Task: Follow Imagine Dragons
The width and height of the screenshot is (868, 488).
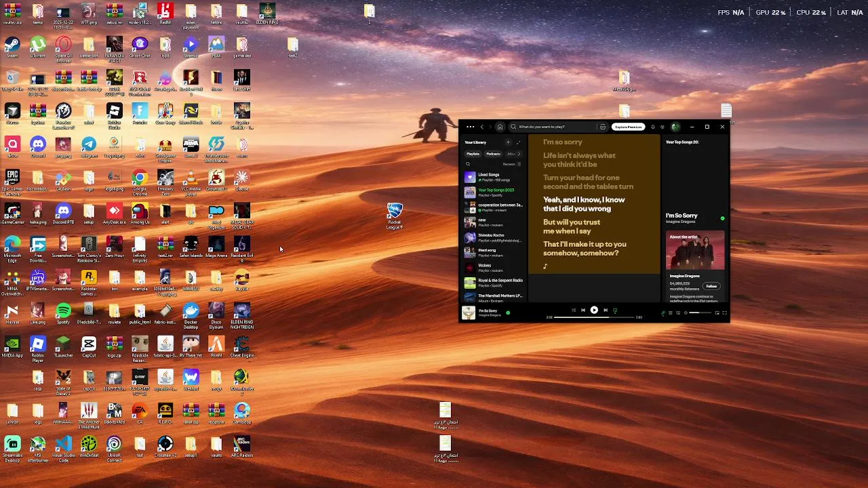Action: 711,286
